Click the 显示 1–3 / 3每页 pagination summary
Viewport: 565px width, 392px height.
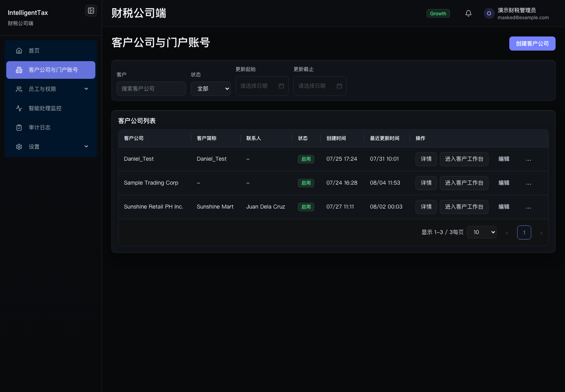point(443,232)
